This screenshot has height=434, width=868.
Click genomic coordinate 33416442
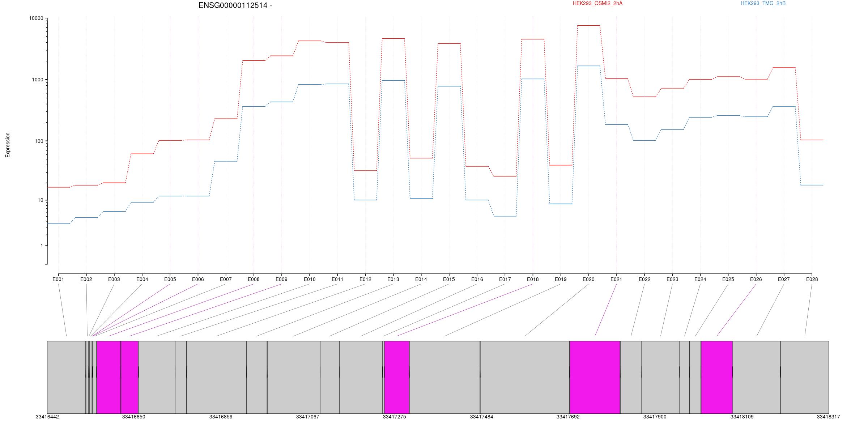(x=47, y=417)
